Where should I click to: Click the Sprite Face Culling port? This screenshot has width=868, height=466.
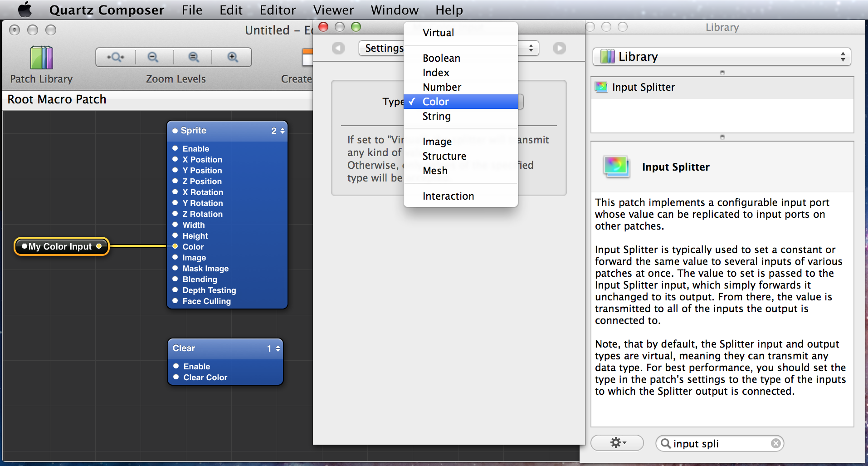175,301
